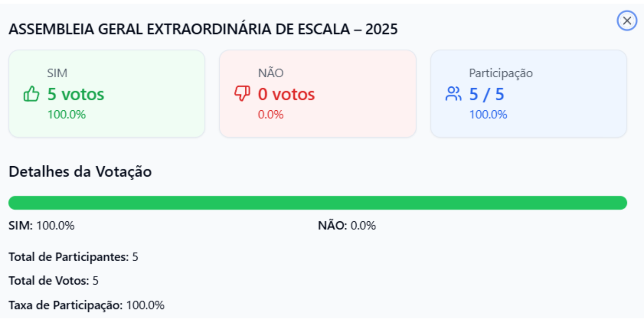Click the '0 votos' count
This screenshot has width=644, height=322.
coord(286,95)
